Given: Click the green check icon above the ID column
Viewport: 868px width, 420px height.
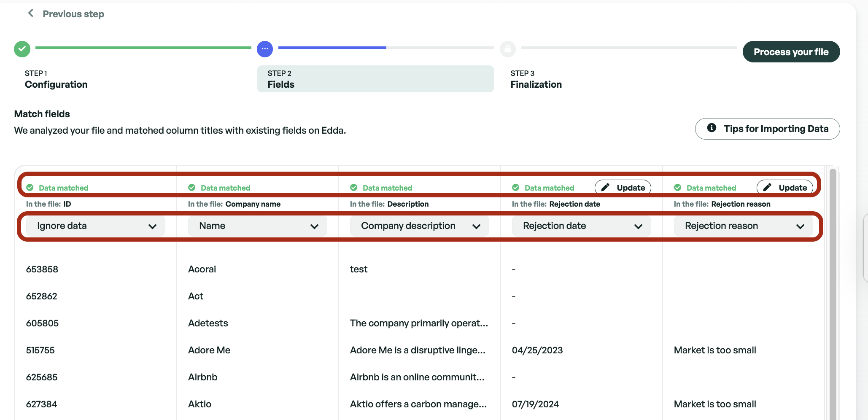Looking at the screenshot, I should [x=30, y=188].
